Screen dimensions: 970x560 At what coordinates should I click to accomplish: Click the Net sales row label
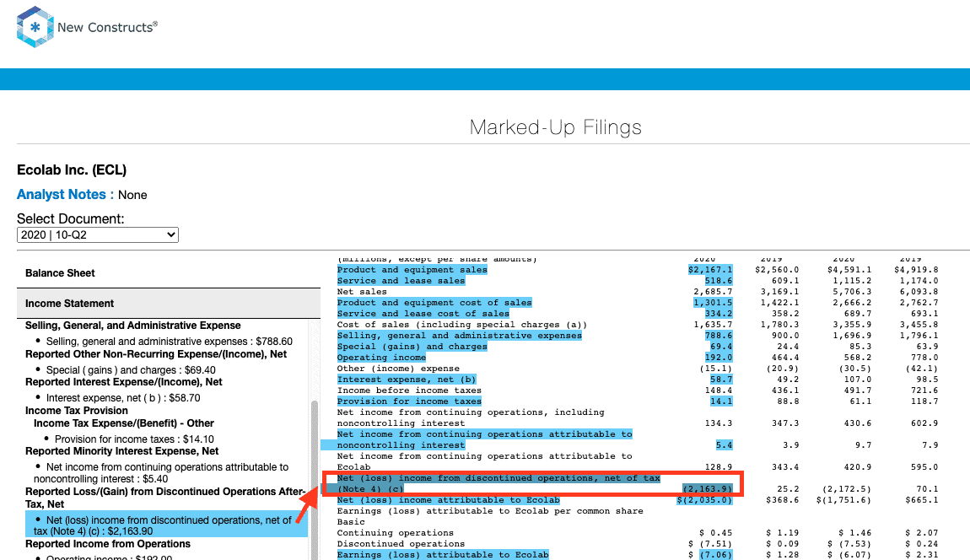[362, 292]
